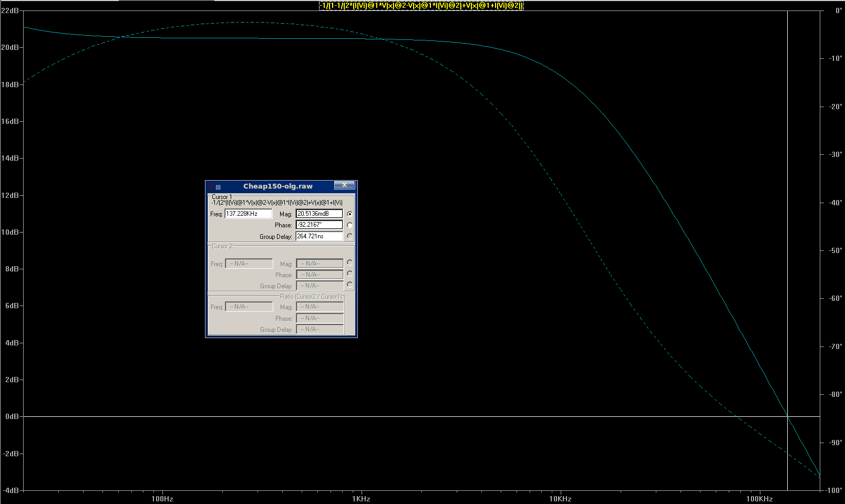This screenshot has width=845, height=504.
Task: Click the Ratio section Freq N/A field
Action: tap(249, 307)
